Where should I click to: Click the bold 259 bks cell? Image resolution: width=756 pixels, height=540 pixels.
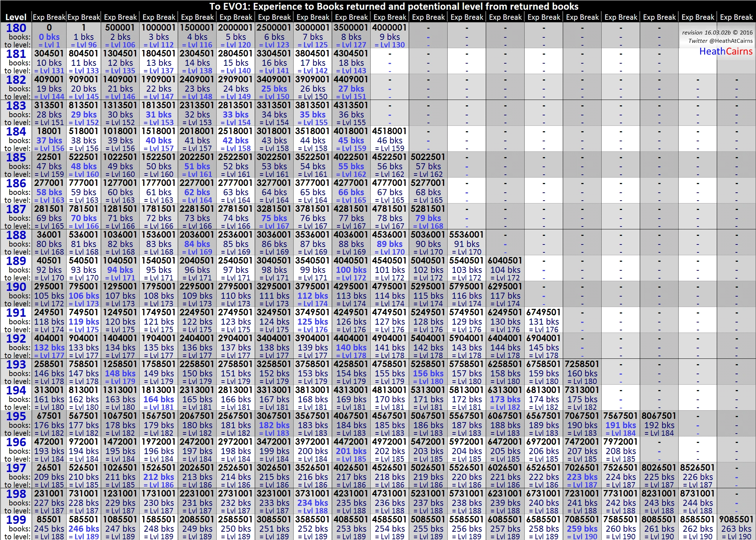(x=582, y=529)
